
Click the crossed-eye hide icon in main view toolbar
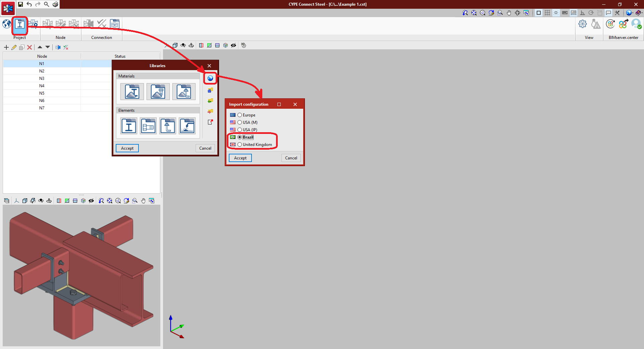(233, 45)
